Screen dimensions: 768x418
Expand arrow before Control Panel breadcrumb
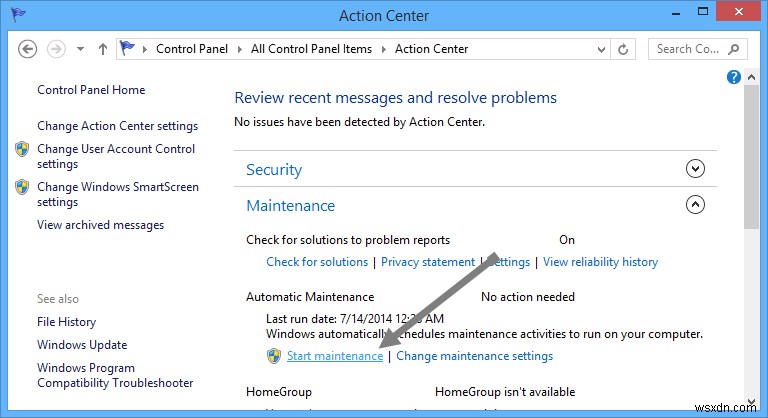(x=145, y=49)
